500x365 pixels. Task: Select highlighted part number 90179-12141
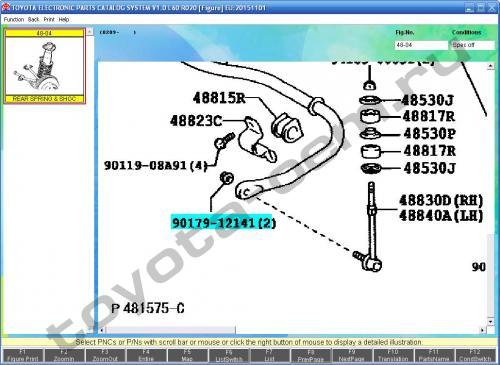click(x=223, y=223)
